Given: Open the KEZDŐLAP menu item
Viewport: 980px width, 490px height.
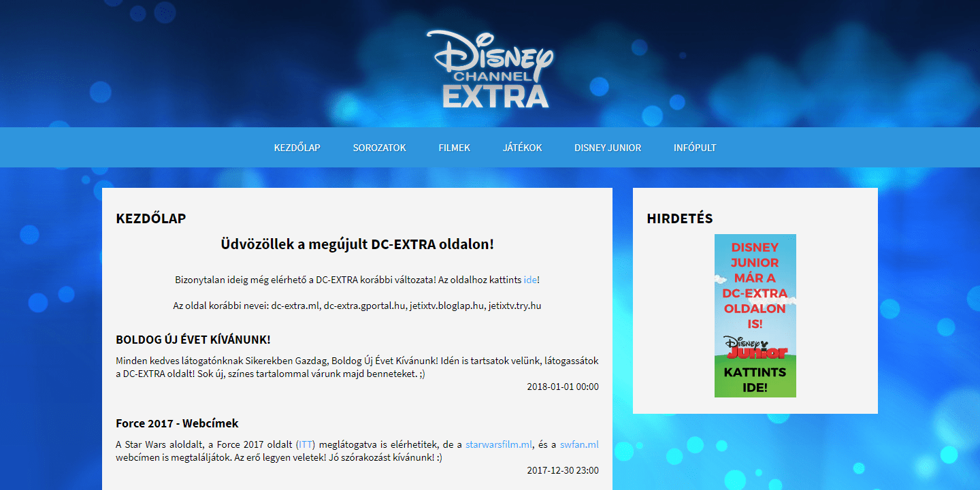Looking at the screenshot, I should (x=297, y=148).
